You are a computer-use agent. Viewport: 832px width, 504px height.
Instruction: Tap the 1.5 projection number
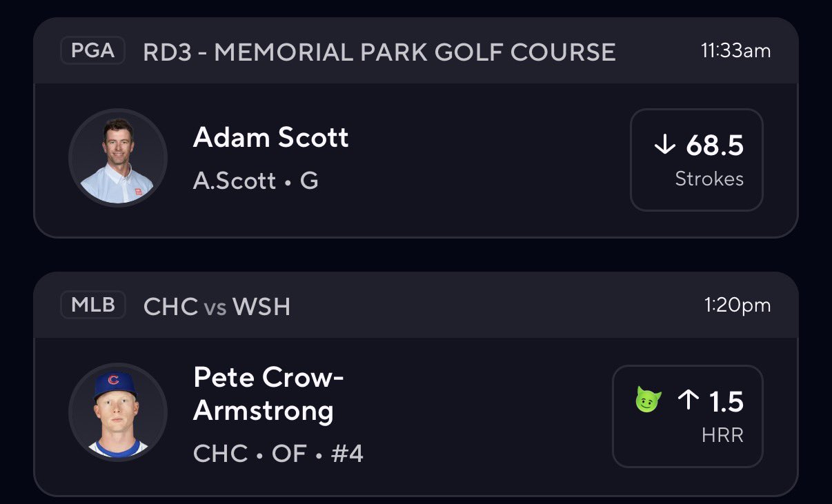point(726,401)
